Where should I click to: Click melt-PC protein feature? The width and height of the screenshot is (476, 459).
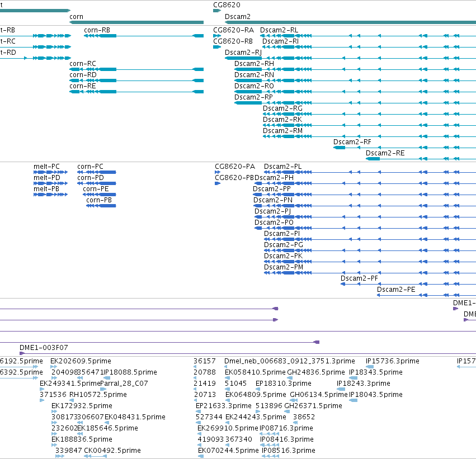47,167
